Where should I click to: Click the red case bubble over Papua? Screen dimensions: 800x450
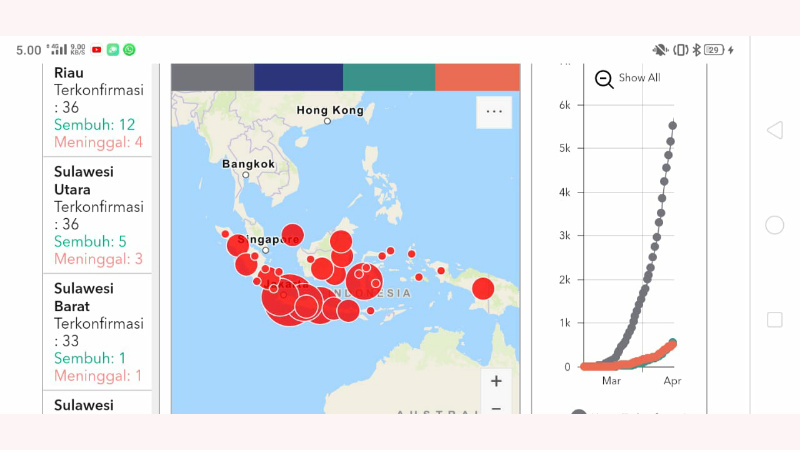[x=483, y=288]
